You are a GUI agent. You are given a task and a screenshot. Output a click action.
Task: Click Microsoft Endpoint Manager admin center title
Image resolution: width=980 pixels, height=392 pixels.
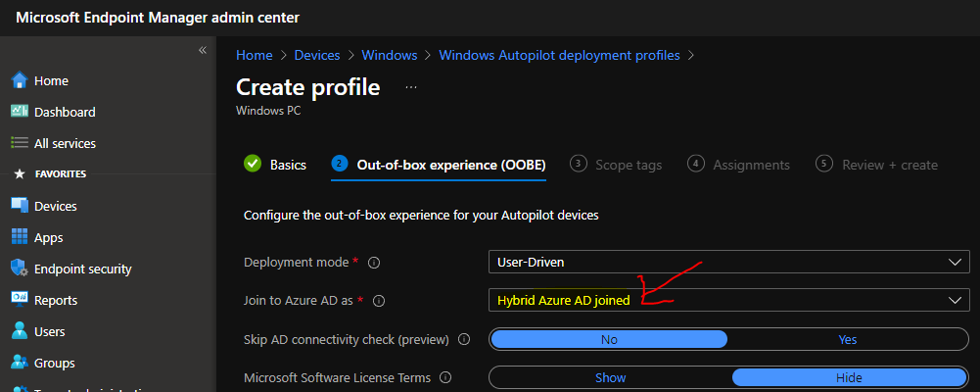[157, 18]
